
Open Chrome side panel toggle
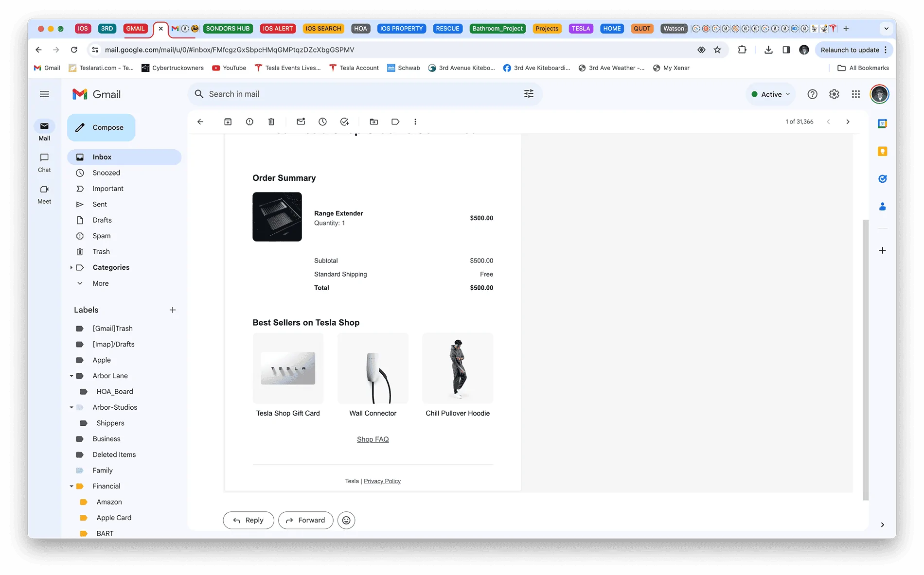pos(786,50)
